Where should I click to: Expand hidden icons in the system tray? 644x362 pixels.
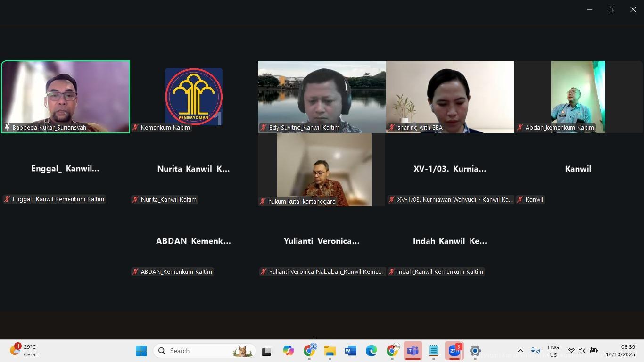tap(520, 351)
